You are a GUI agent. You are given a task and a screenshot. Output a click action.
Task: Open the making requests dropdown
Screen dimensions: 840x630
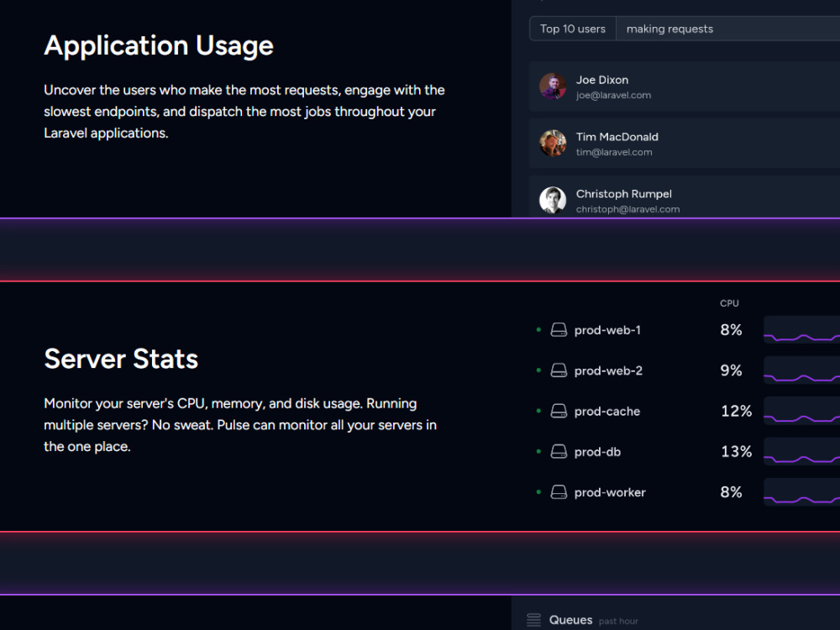pyautogui.click(x=728, y=29)
